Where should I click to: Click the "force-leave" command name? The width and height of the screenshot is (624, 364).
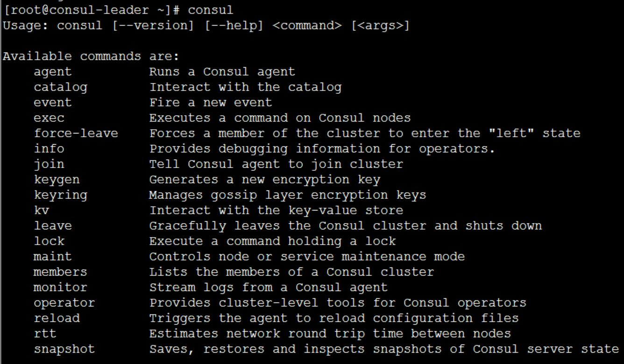pyautogui.click(x=76, y=133)
